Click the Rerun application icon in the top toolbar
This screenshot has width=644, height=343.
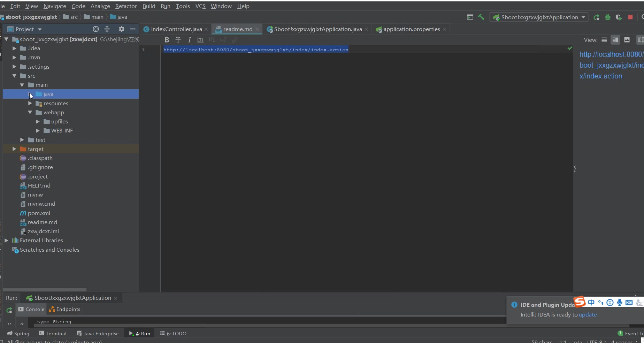597,17
